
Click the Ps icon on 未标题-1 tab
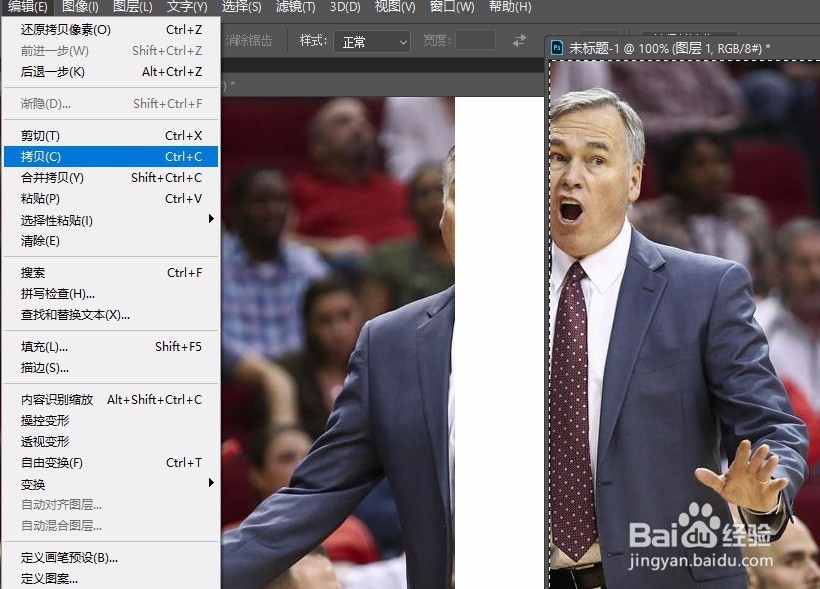(557, 48)
